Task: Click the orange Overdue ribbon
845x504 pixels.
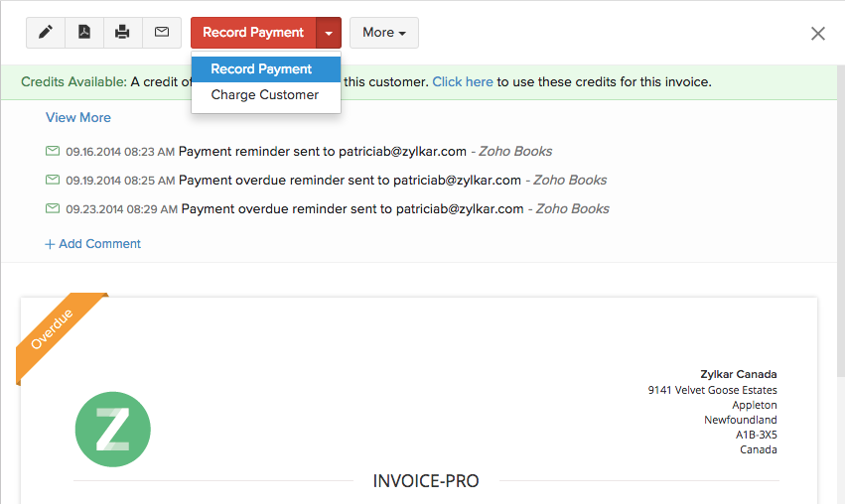Action: coord(54,331)
